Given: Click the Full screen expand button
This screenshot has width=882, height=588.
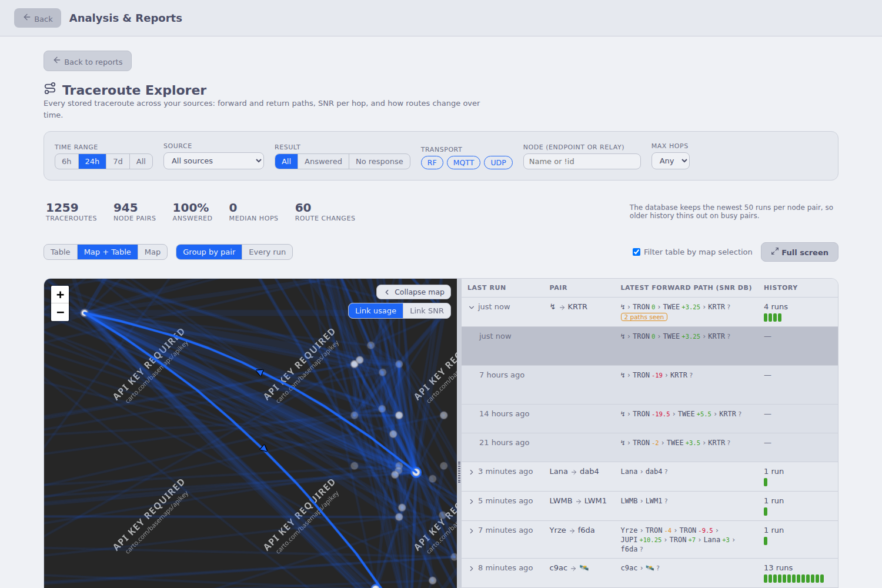Looking at the screenshot, I should click(799, 252).
